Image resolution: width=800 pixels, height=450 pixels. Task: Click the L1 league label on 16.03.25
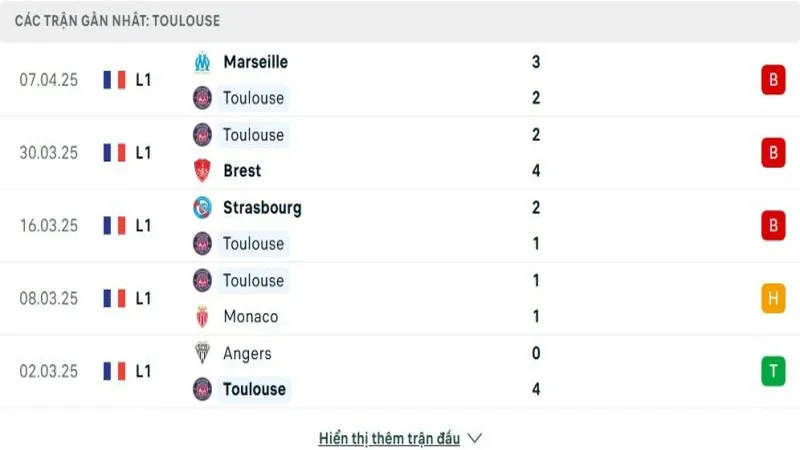click(x=143, y=226)
